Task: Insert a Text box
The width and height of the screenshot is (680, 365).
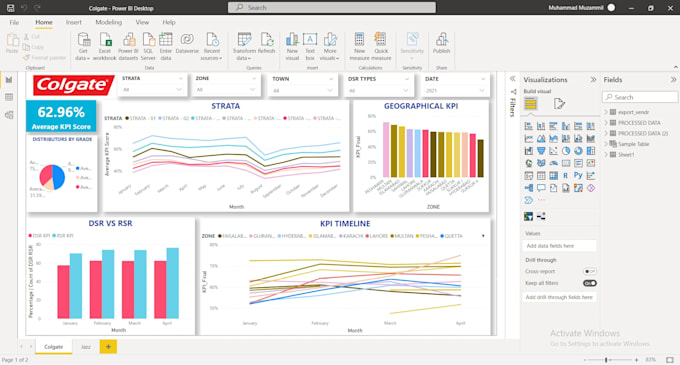Action: 310,46
